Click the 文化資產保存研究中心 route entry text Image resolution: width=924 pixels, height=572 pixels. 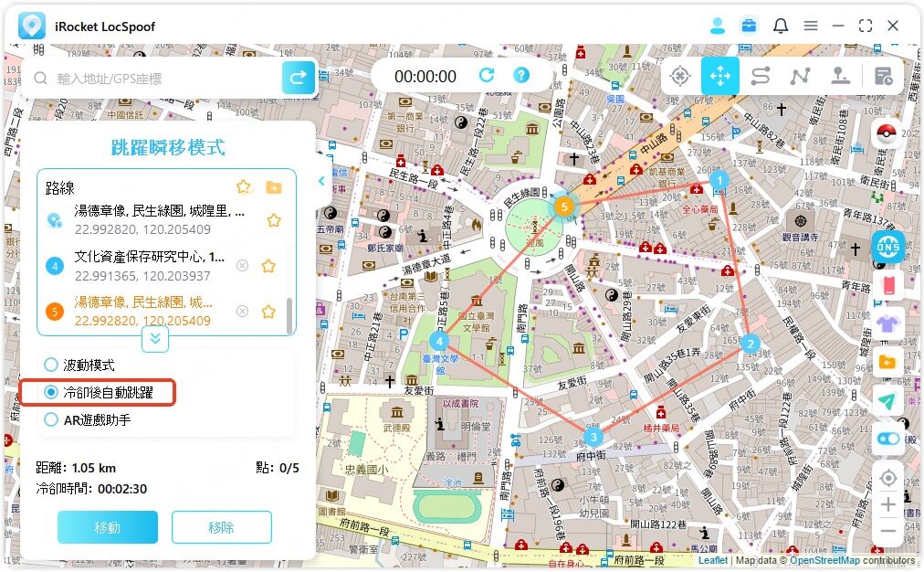click(x=150, y=257)
